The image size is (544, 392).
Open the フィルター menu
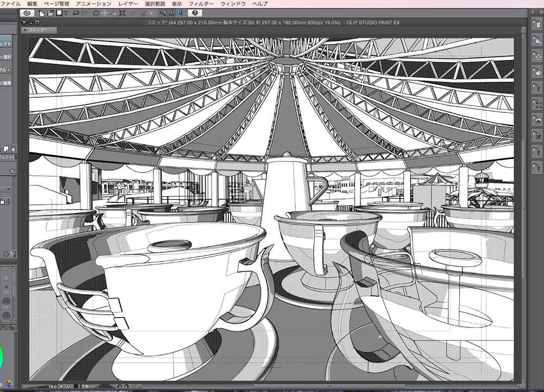tap(201, 4)
